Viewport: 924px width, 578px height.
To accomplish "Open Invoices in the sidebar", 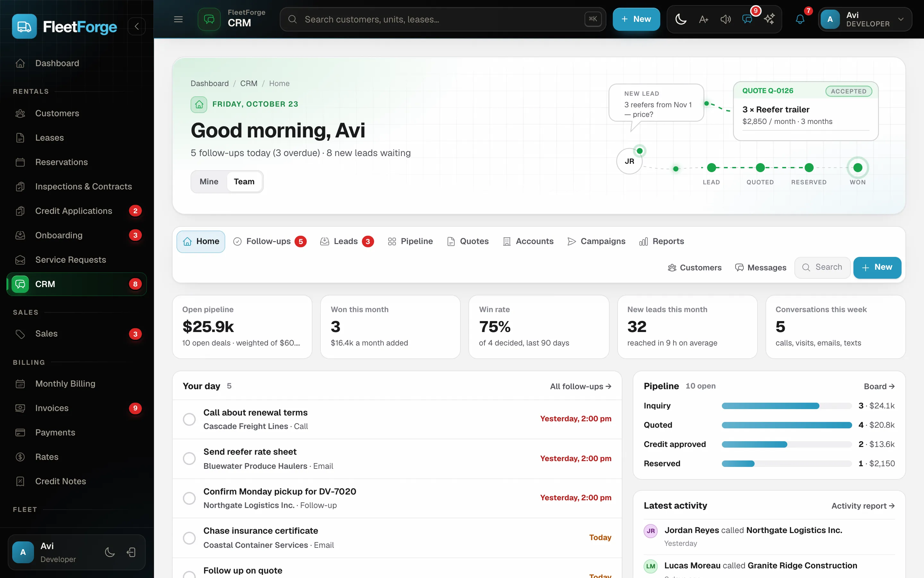I will click(76, 408).
